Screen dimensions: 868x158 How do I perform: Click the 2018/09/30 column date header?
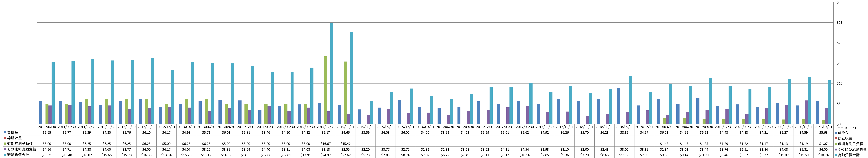624,127
